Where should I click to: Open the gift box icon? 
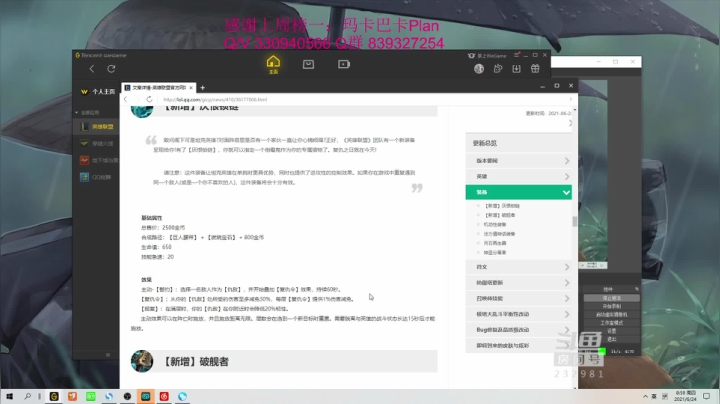[x=535, y=69]
